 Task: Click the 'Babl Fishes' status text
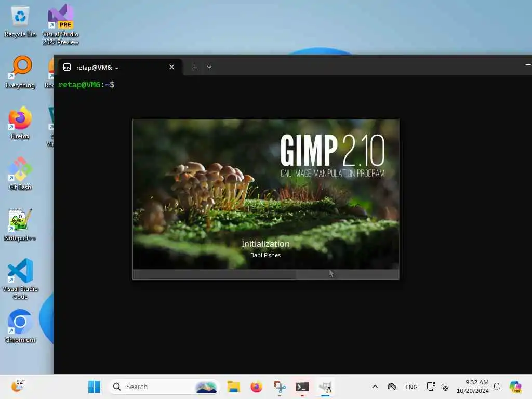coord(265,255)
